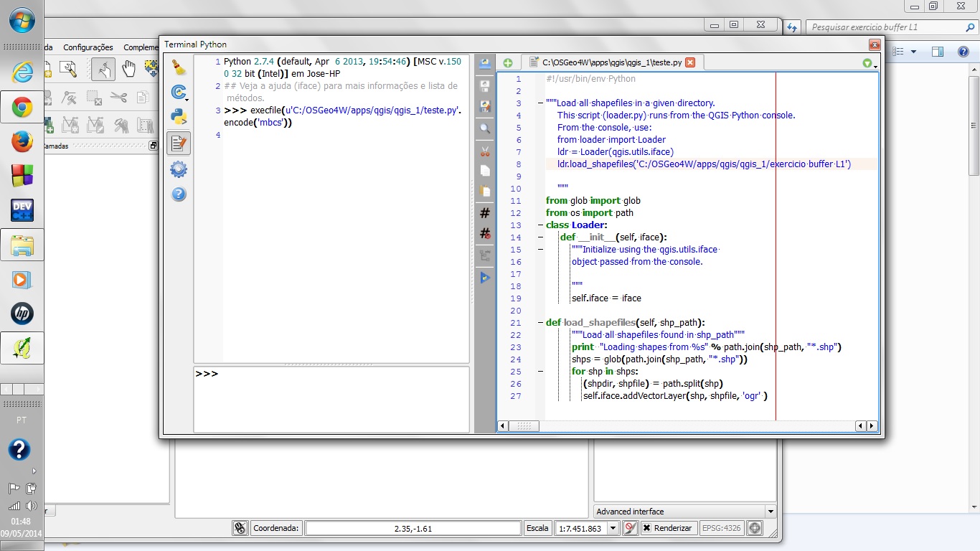Image resolution: width=980 pixels, height=551 pixels.
Task: Collapse __init__ fold marker at line 14
Action: coord(540,237)
